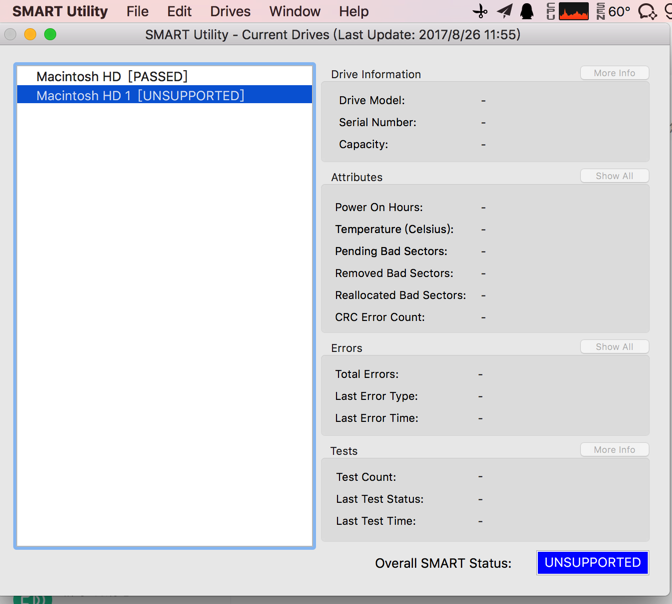672x604 pixels.
Task: Click the Tests section heading
Action: [344, 451]
